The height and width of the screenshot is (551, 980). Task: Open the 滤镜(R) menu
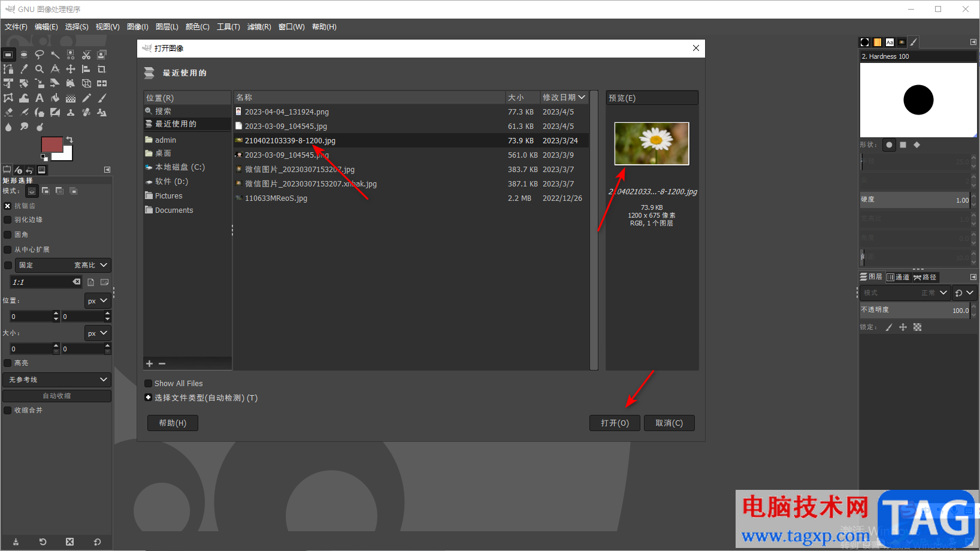pos(259,27)
